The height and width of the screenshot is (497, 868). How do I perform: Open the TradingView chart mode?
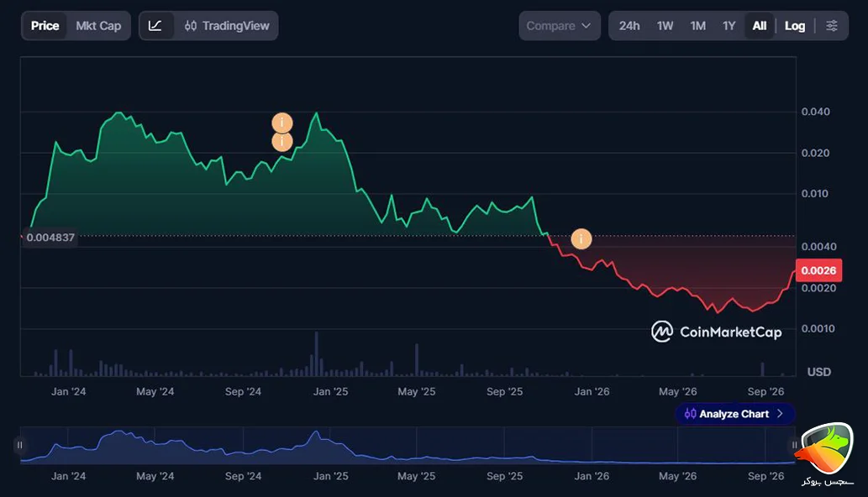[227, 26]
